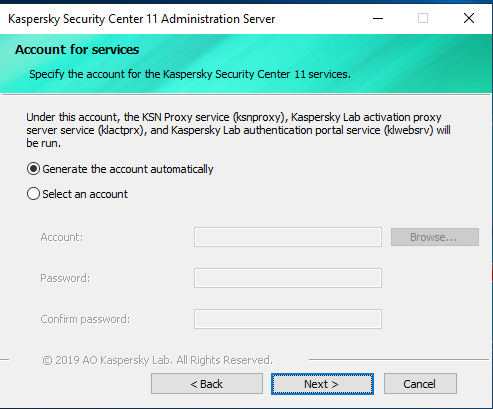Image resolution: width=493 pixels, height=409 pixels.
Task: Open the Browse... account picker
Action: pyautogui.click(x=435, y=237)
